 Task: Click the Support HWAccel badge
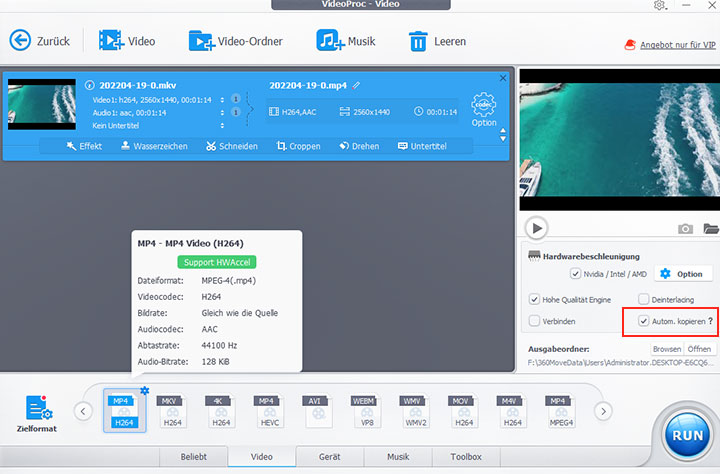point(217,262)
